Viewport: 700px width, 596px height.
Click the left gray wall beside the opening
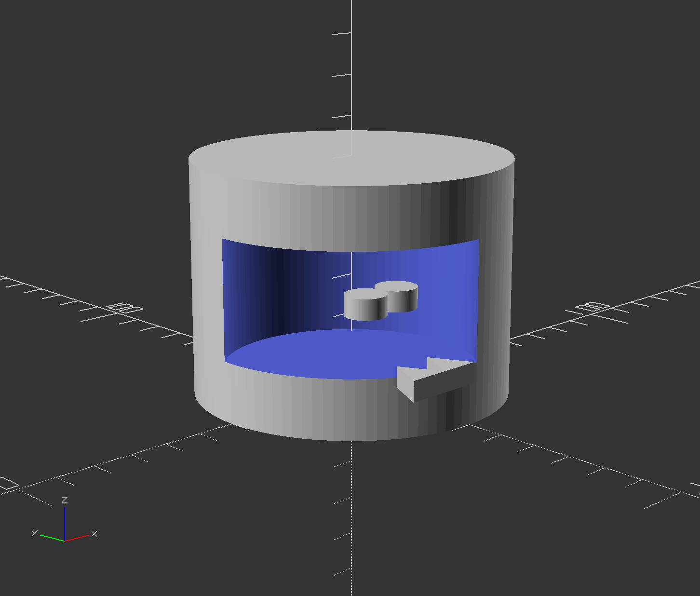pos(207,299)
